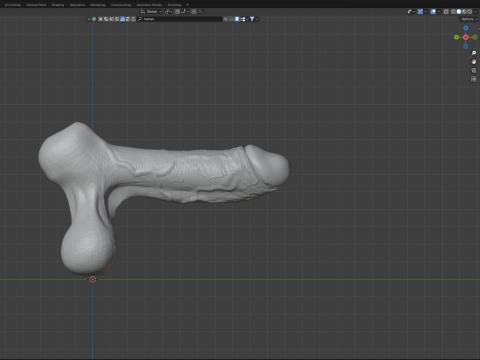Toggle proportional editing
This screenshot has width=480, height=360.
[x=194, y=12]
